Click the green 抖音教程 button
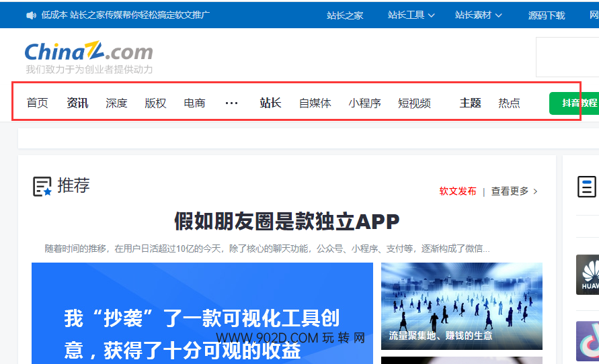Viewport: 599px width, 364px height. click(x=575, y=103)
